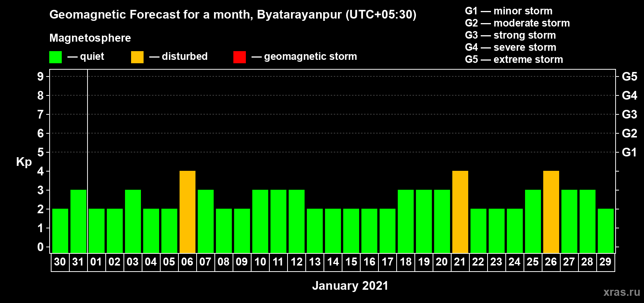Click the Kp value 9 tick label
Image resolution: width=644 pixels, height=303 pixels.
point(41,77)
